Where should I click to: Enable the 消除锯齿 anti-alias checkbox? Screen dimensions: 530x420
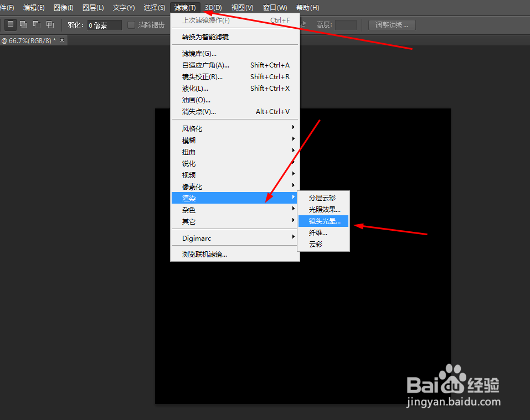[131, 24]
